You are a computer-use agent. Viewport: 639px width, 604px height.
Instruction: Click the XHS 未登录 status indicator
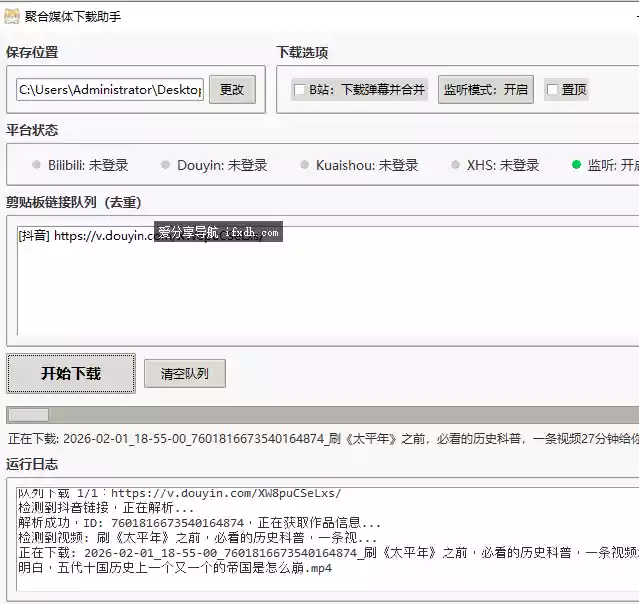496,165
